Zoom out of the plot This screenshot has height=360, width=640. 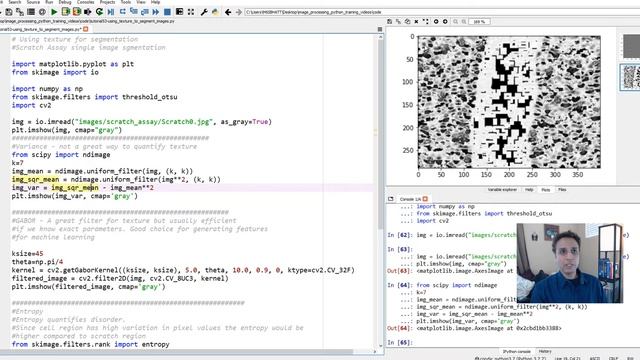(456, 22)
